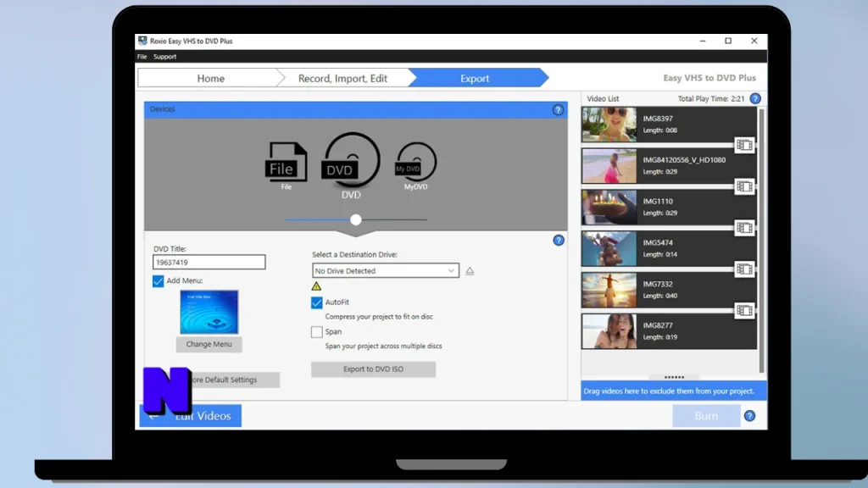This screenshot has width=868, height=488.
Task: Select IMG84120556_V_HD1080 video thumbnail
Action: (609, 166)
